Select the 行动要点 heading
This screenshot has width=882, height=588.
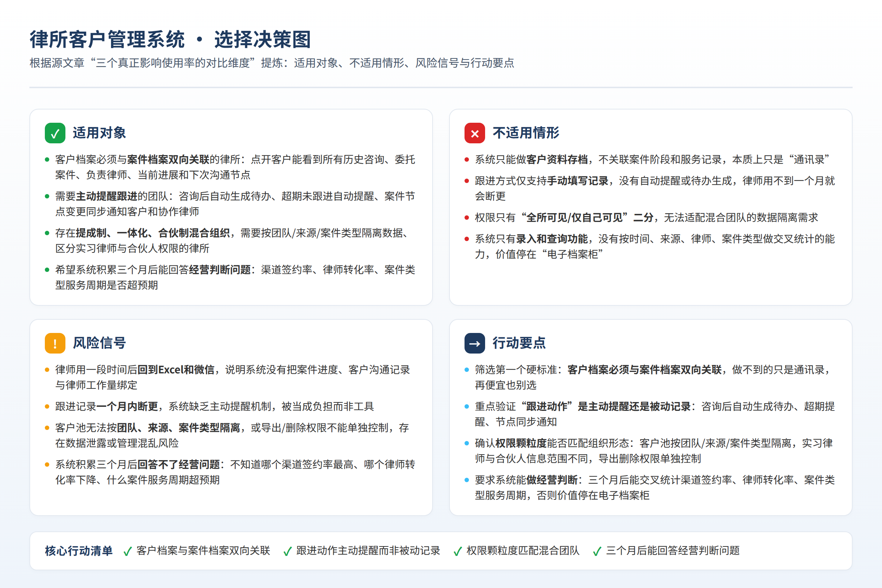pos(519,343)
